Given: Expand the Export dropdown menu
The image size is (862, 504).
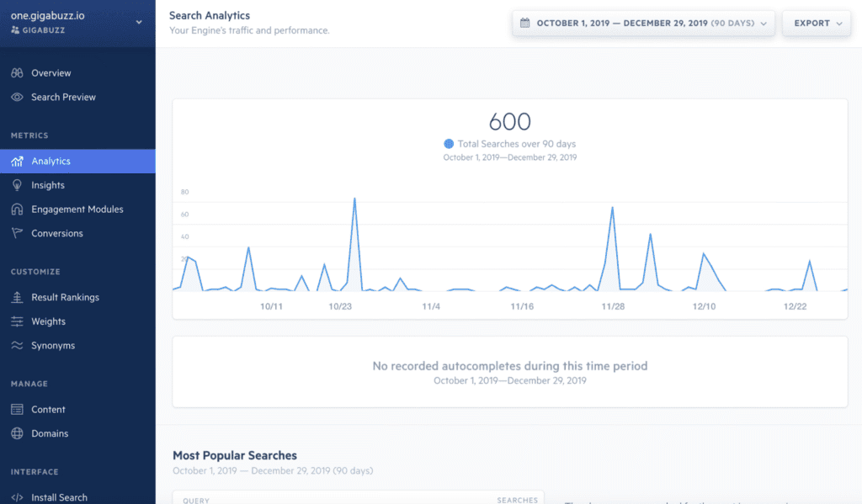Looking at the screenshot, I should 818,24.
